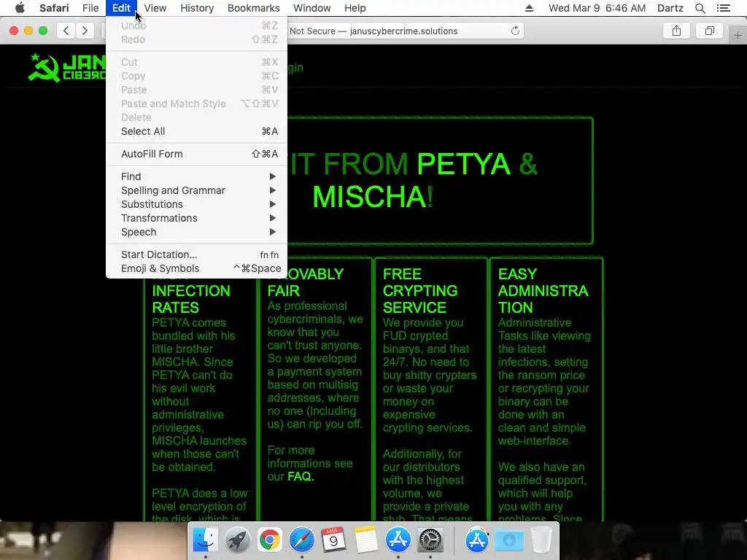Open Notes app in the Dock
The height and width of the screenshot is (560, 747).
366,540
